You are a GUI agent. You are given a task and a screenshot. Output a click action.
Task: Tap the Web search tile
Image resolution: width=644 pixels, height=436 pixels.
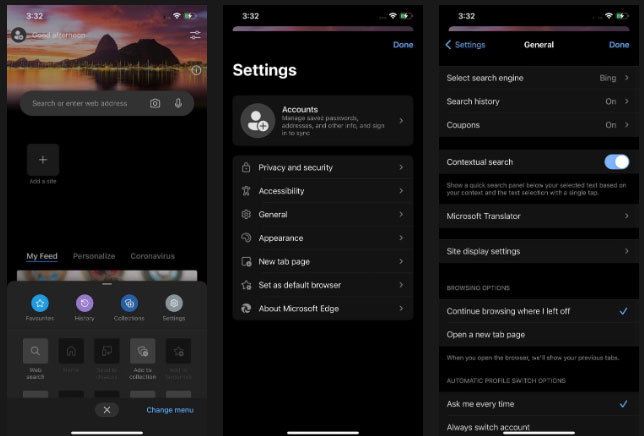pyautogui.click(x=35, y=351)
